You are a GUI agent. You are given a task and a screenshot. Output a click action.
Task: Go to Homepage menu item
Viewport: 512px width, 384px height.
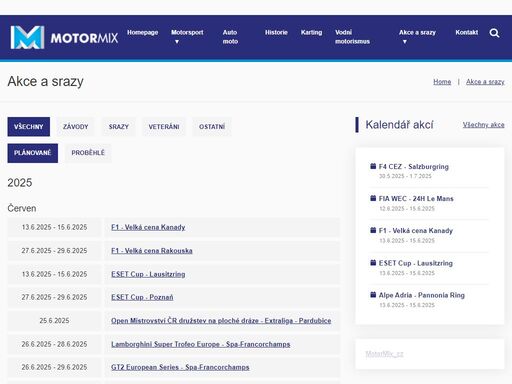(142, 32)
